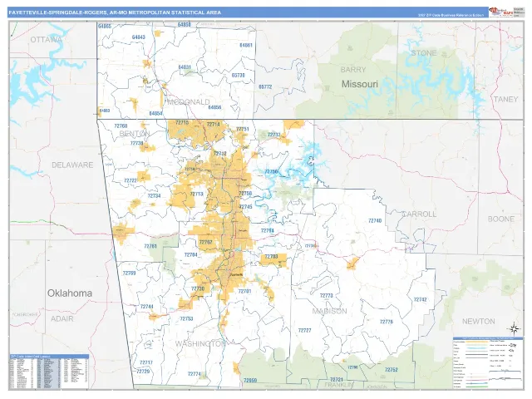Select the MCDONALD county label

pyautogui.click(x=189, y=101)
